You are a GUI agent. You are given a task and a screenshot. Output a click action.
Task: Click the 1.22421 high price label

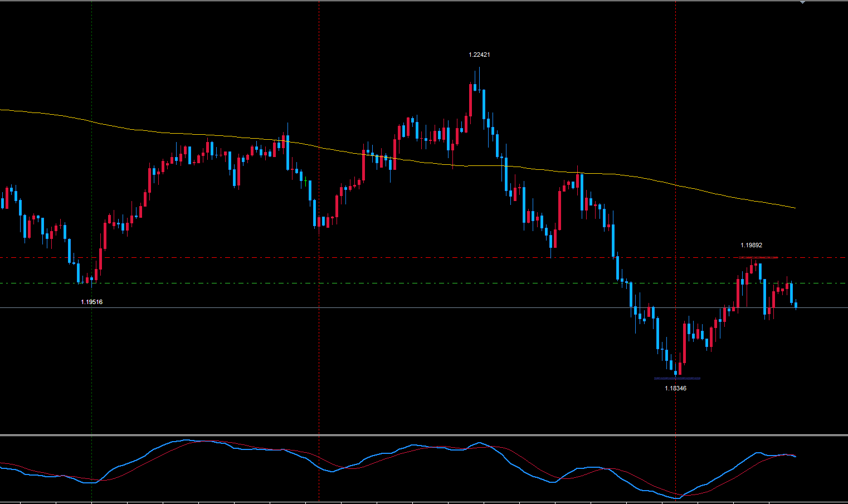[479, 55]
